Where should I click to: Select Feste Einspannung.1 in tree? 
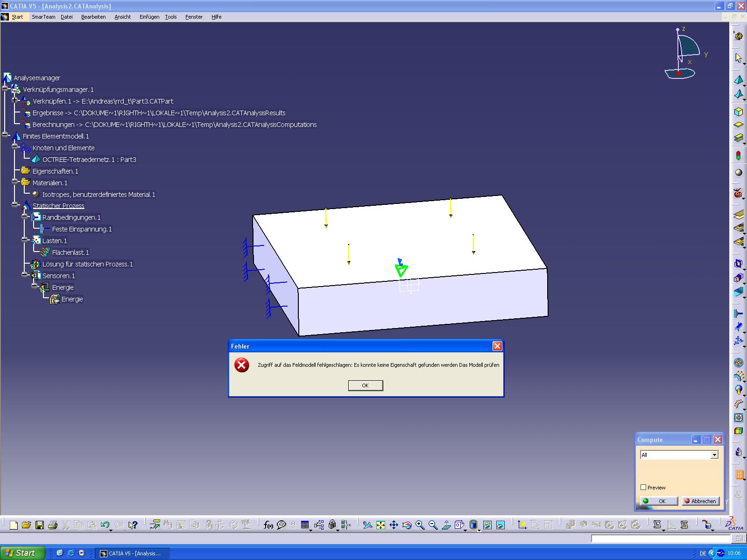tap(82, 229)
